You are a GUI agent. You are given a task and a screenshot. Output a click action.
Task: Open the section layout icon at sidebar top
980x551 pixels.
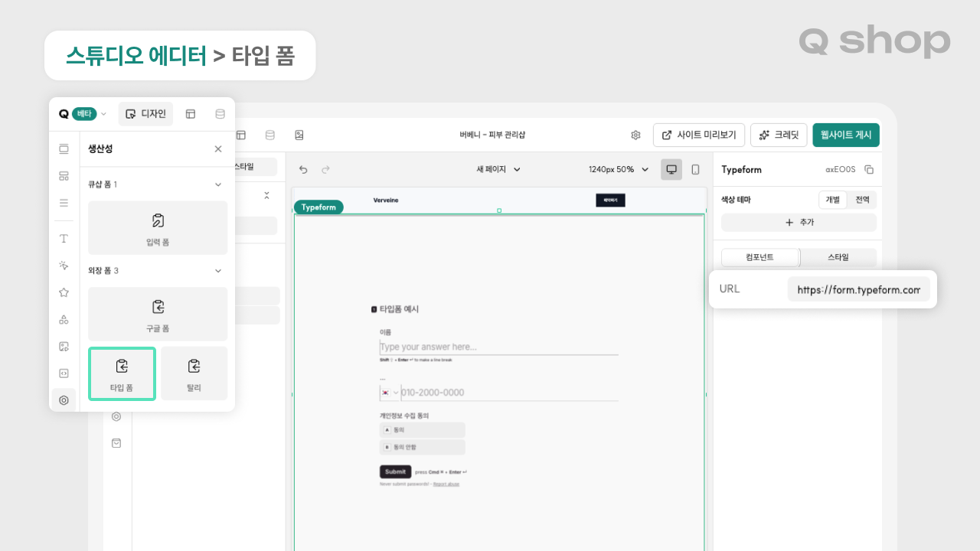[64, 149]
